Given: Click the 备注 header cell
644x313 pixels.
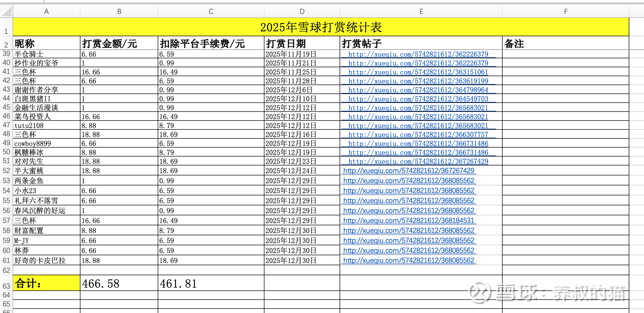Looking at the screenshot, I should coord(565,43).
